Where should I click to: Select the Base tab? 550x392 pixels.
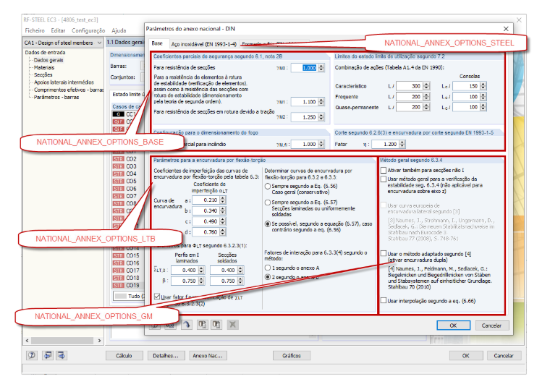[x=157, y=43]
